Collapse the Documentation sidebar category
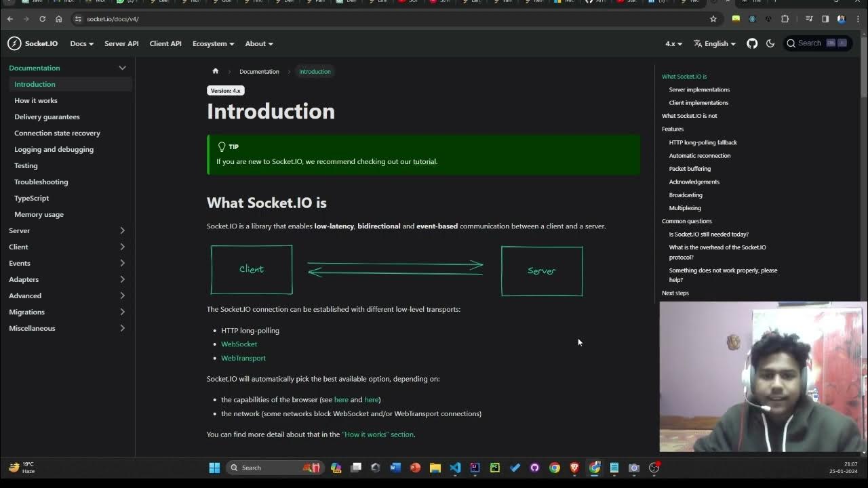This screenshot has height=488, width=868. 122,68
